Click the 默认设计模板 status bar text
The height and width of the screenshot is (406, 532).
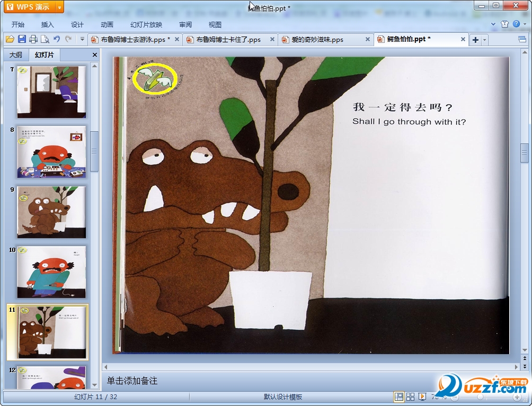[x=283, y=397]
